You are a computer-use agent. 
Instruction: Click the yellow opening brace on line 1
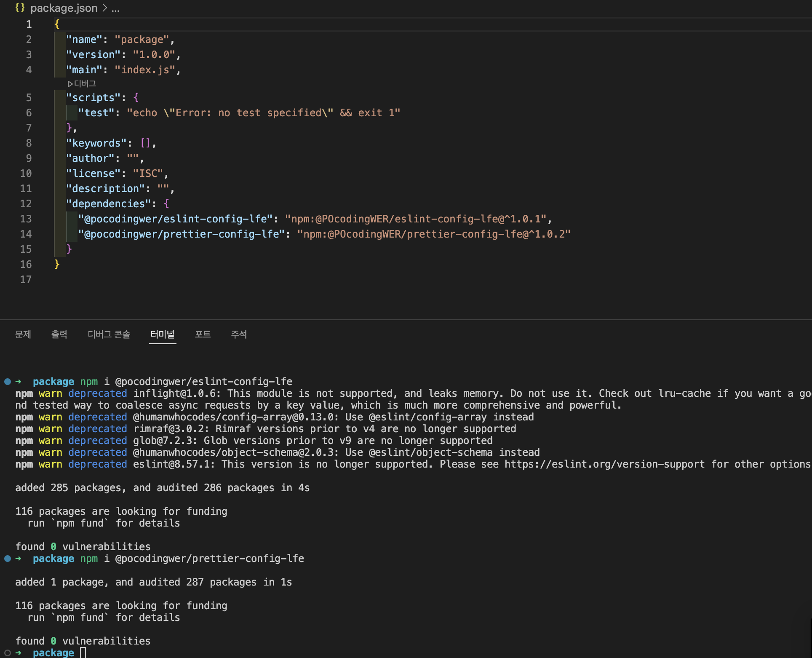57,24
